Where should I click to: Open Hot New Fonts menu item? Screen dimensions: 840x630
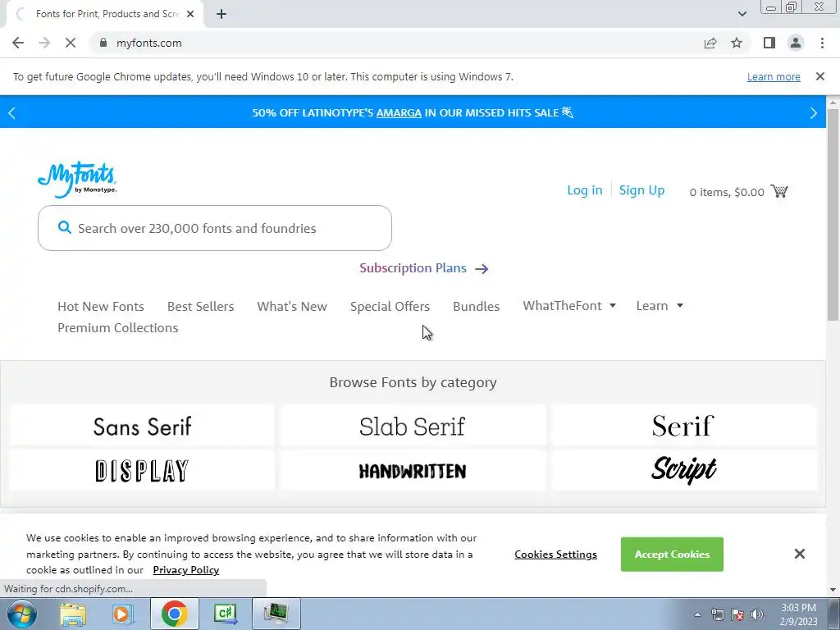coord(101,307)
